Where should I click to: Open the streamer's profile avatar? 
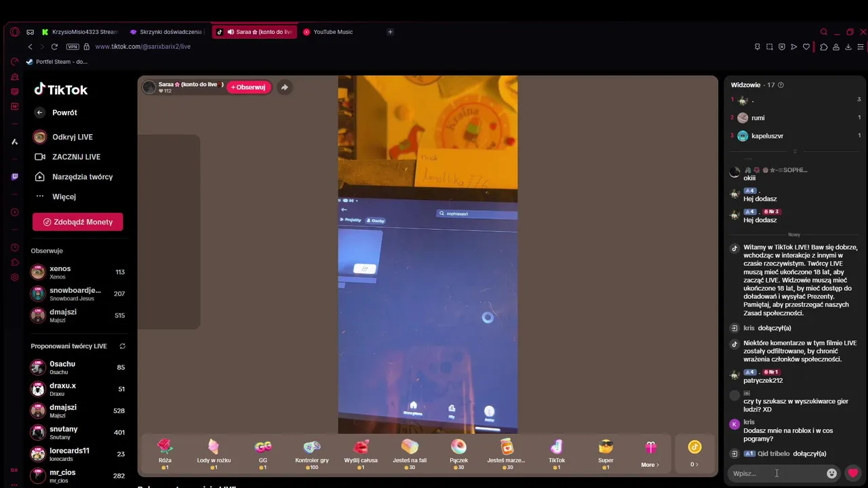coord(149,87)
